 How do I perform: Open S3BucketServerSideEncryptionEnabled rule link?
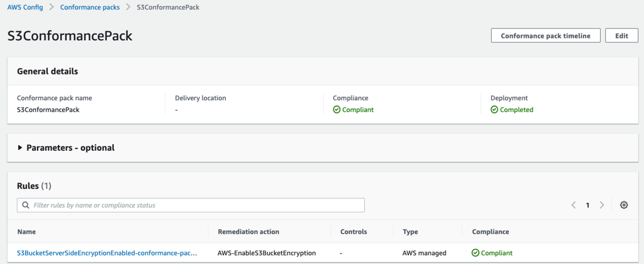click(x=107, y=253)
